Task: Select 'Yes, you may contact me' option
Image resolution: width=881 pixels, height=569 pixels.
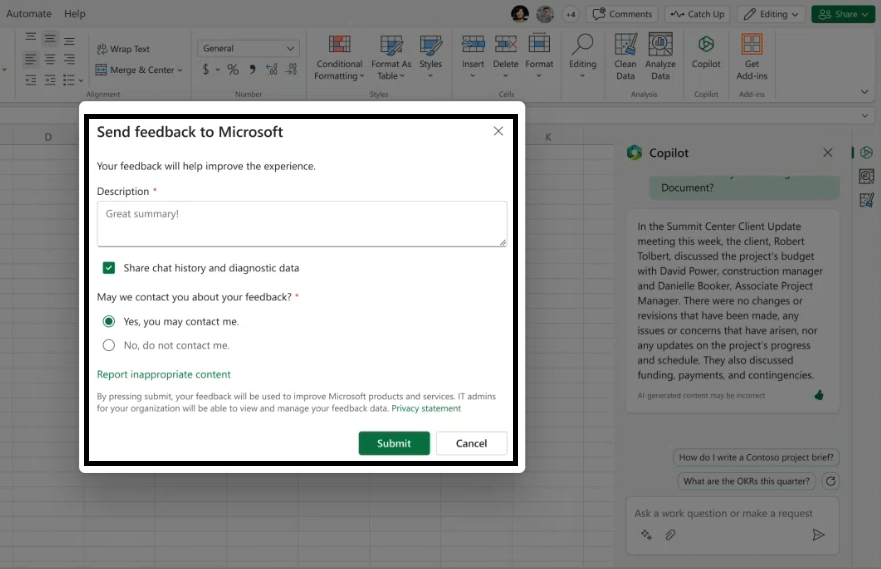Action: pos(109,322)
